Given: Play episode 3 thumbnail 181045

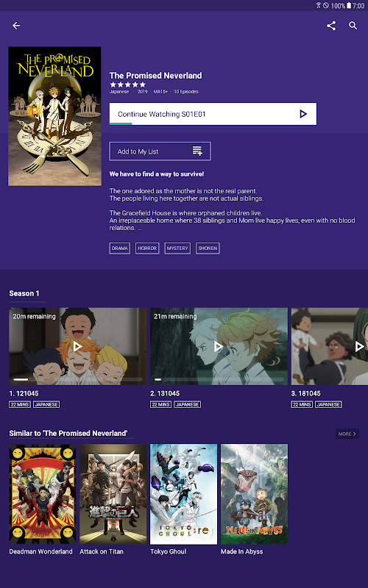Looking at the screenshot, I should [330, 346].
